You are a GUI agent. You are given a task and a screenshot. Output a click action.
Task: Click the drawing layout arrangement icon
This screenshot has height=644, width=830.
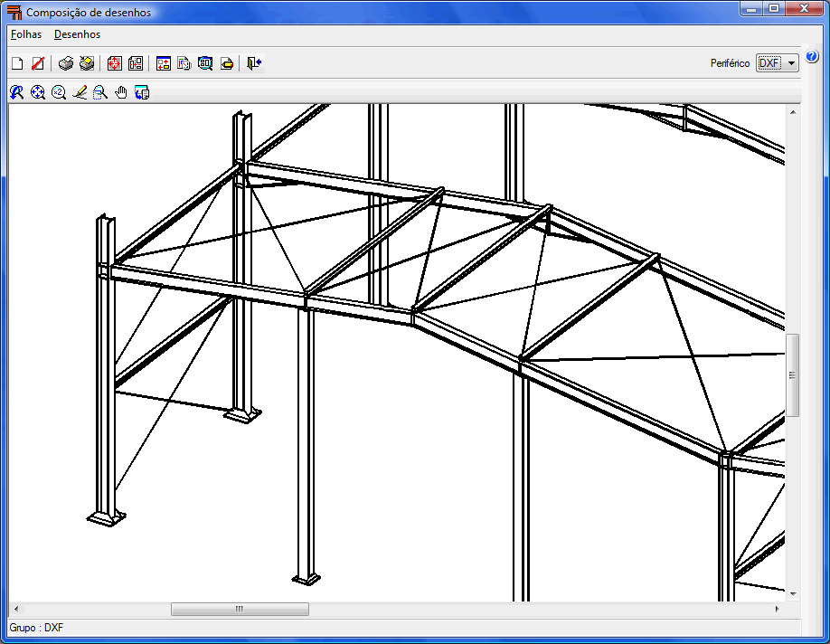click(x=136, y=63)
